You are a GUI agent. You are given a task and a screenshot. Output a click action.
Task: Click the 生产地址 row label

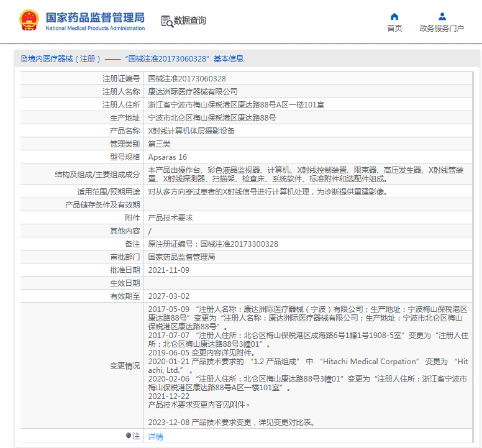pos(125,118)
